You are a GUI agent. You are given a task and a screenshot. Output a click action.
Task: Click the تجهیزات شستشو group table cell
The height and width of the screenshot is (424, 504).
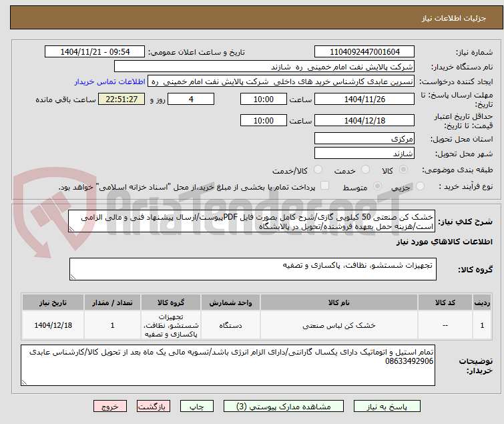coord(171,325)
